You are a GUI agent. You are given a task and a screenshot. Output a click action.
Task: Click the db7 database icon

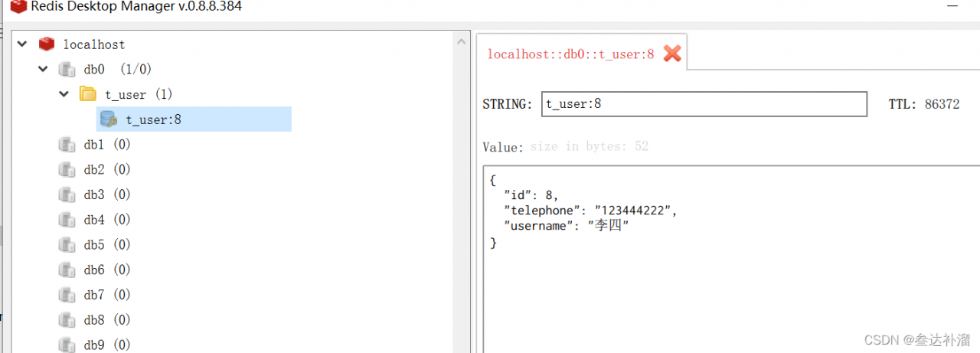coord(67,295)
